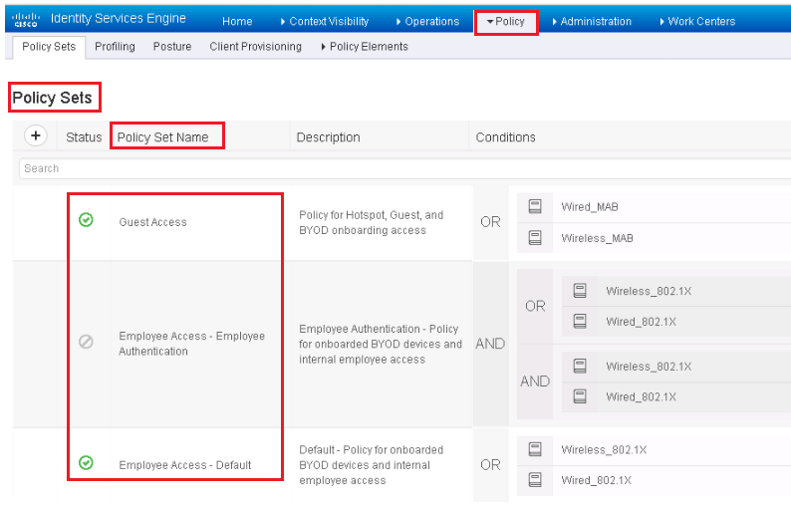
Task: Switch to Posture tab
Action: 172,46
